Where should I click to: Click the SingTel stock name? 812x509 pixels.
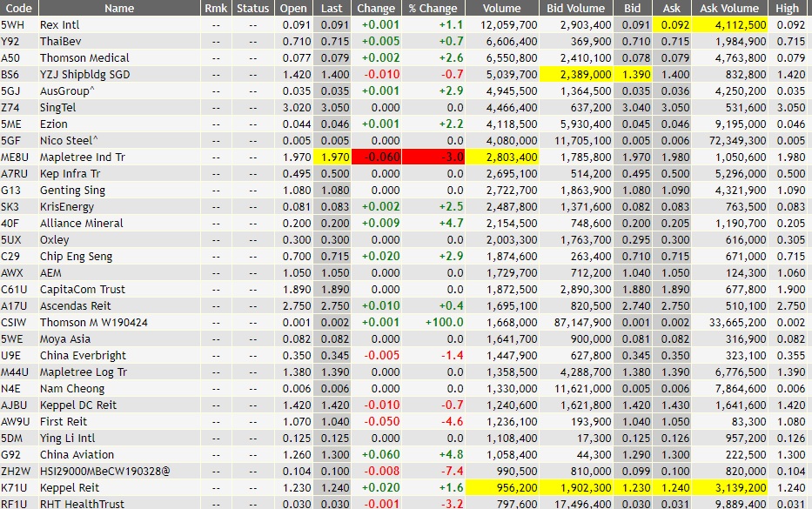click(x=58, y=108)
